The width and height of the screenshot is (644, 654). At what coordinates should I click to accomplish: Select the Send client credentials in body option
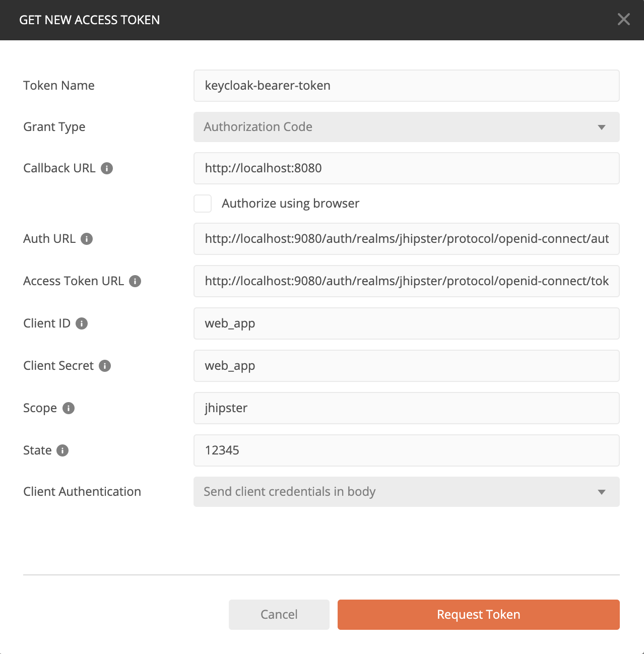(406, 492)
